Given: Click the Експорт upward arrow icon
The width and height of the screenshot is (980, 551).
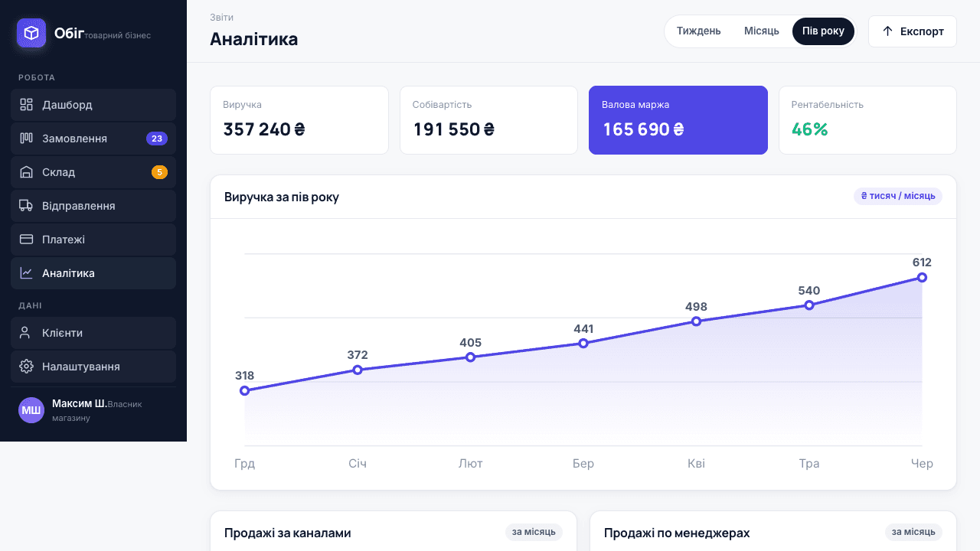Looking at the screenshot, I should coord(888,31).
